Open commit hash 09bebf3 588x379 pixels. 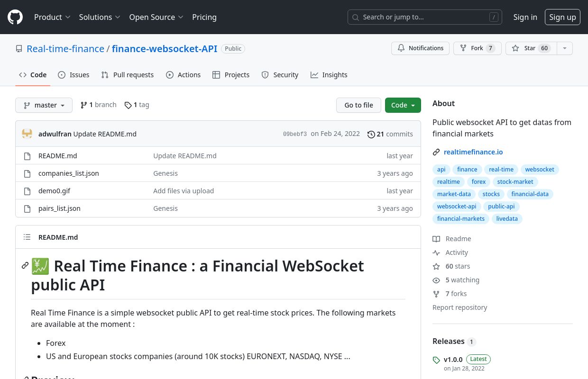tap(295, 134)
